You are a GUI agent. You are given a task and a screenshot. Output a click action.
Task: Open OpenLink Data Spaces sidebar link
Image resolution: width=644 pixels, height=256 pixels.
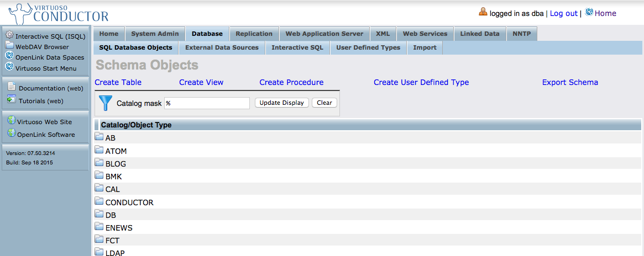point(50,57)
